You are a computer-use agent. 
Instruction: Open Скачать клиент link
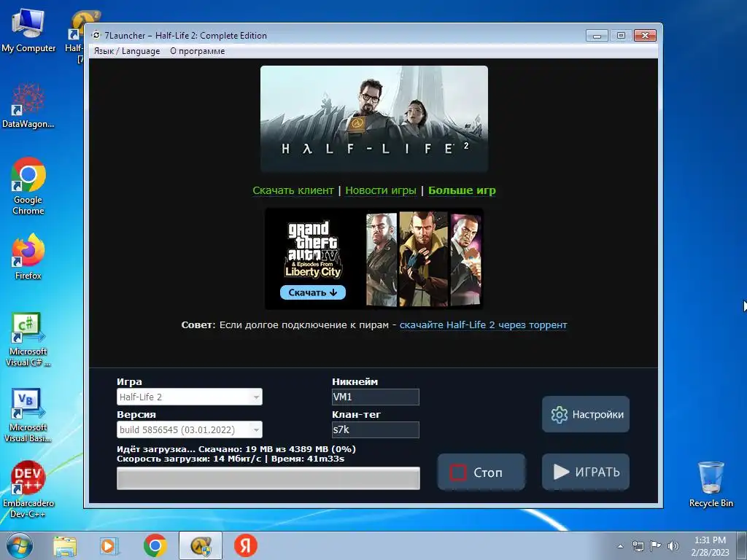coord(293,190)
